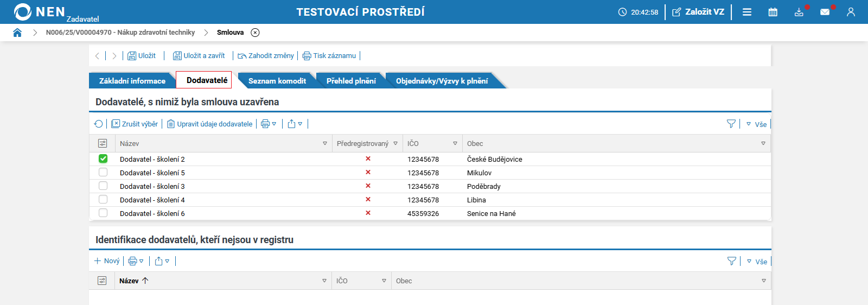The image size is (868, 305).
Task: Open filter icon for suppliers table
Action: pos(731,124)
